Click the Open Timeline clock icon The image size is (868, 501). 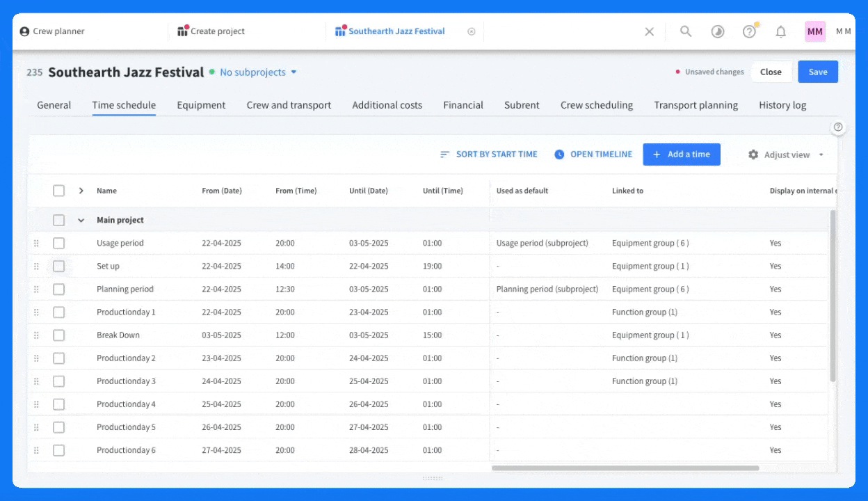point(559,154)
